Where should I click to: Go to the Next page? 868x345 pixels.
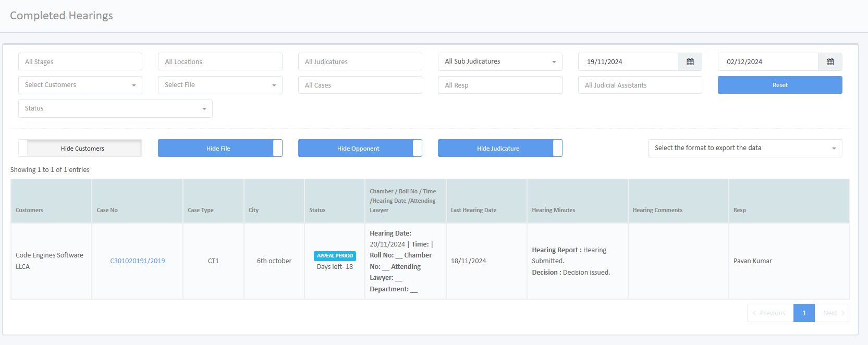pos(833,313)
